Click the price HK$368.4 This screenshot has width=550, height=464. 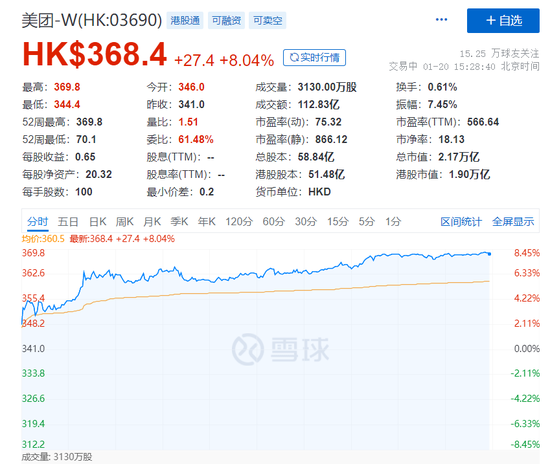click(95, 54)
